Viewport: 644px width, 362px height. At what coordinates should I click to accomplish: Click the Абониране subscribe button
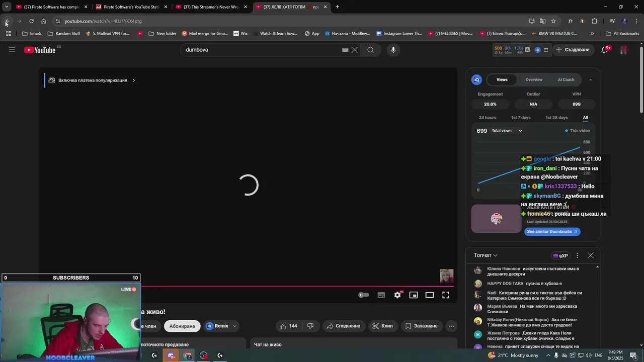pos(182,326)
